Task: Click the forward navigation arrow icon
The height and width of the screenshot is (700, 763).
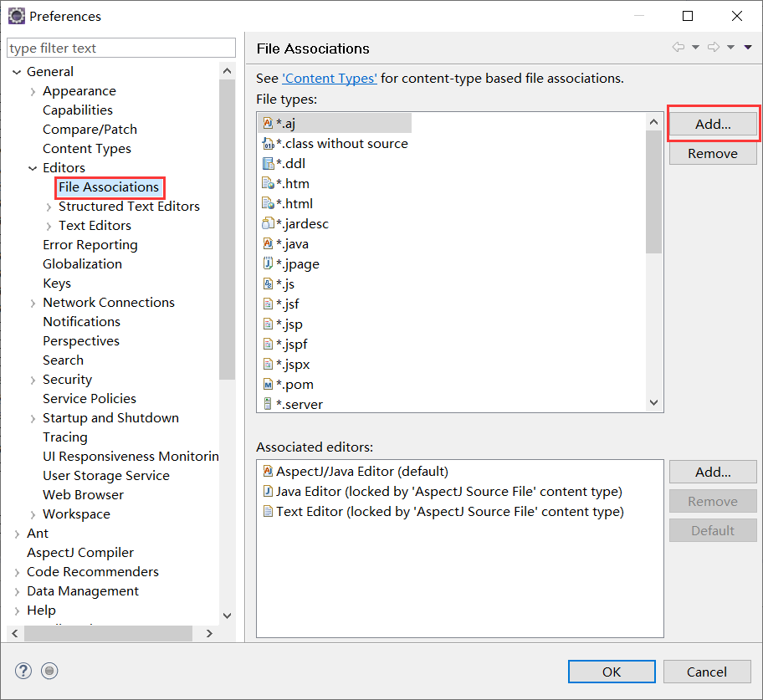Action: click(x=711, y=48)
